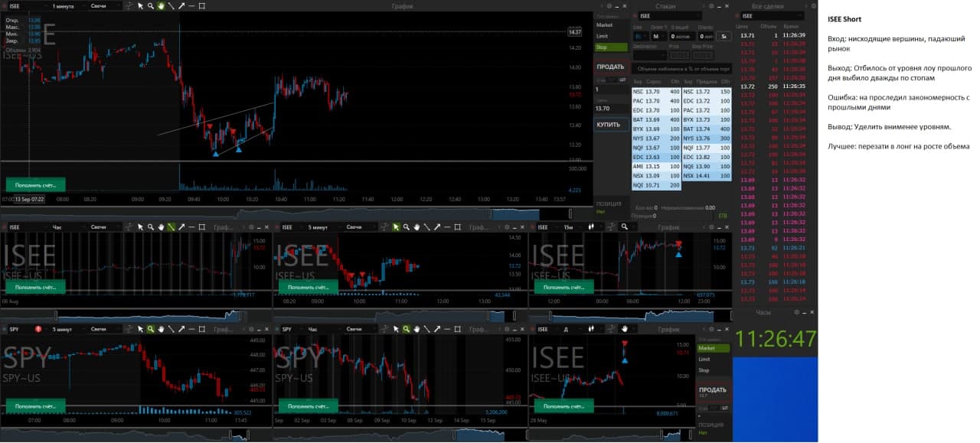Activate zoom tool in SPY hourly chart
This screenshot has width=980, height=443.
(x=406, y=329)
